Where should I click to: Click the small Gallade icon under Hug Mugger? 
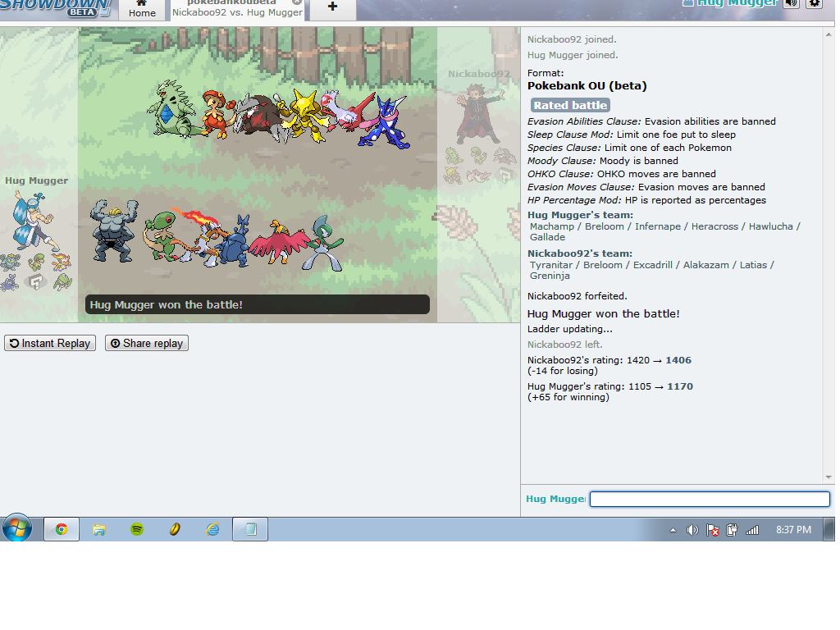pos(62,282)
